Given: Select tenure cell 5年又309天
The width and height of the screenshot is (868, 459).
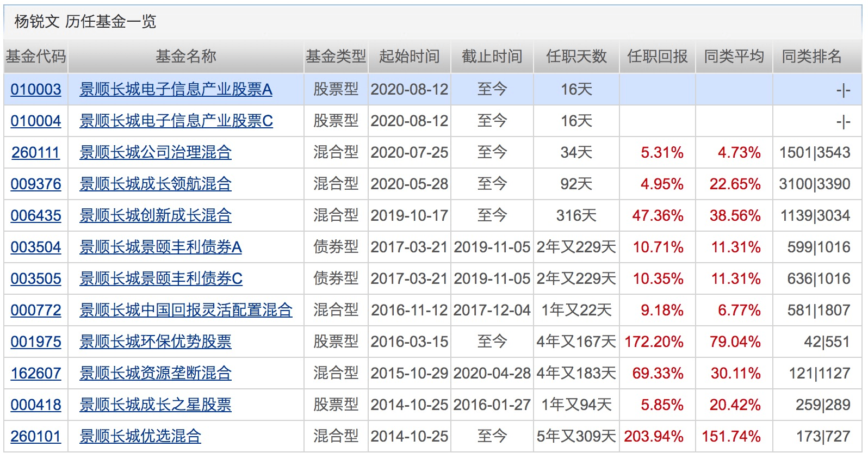Looking at the screenshot, I should [576, 436].
